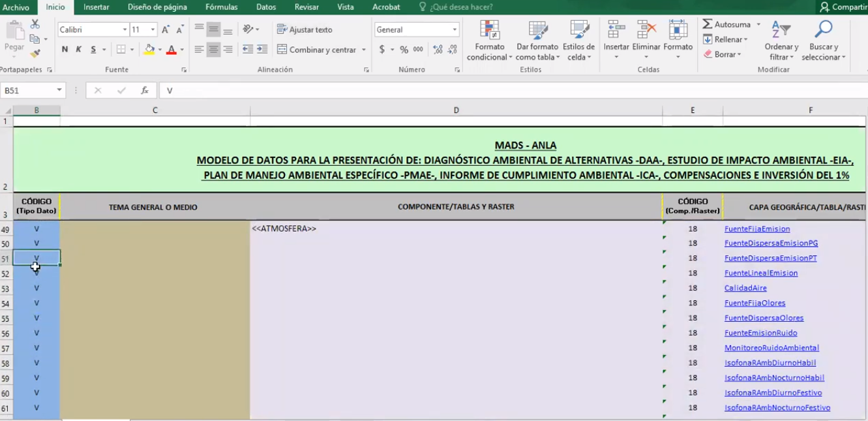The image size is (868, 421).
Task: Click inside the formula bar
Action: [456, 91]
